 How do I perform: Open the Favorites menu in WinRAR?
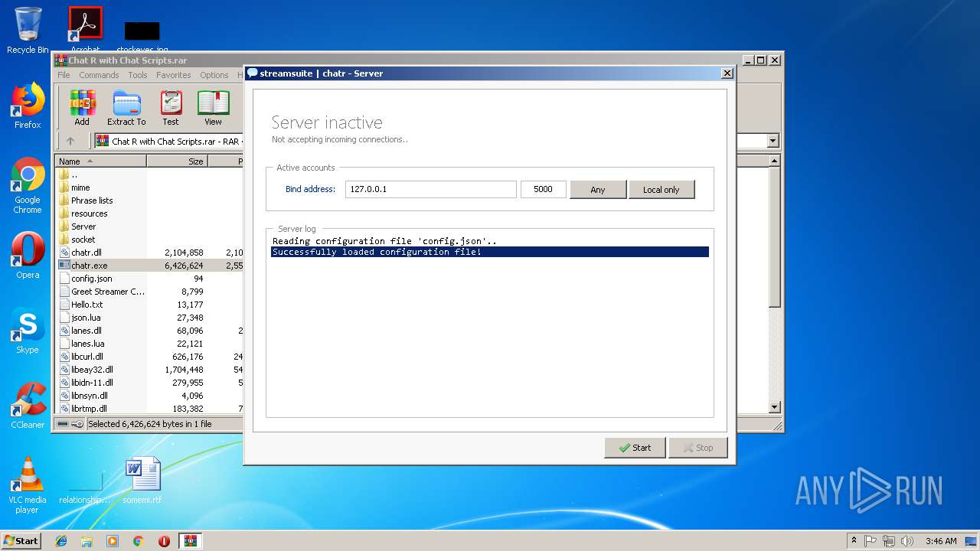pyautogui.click(x=174, y=75)
